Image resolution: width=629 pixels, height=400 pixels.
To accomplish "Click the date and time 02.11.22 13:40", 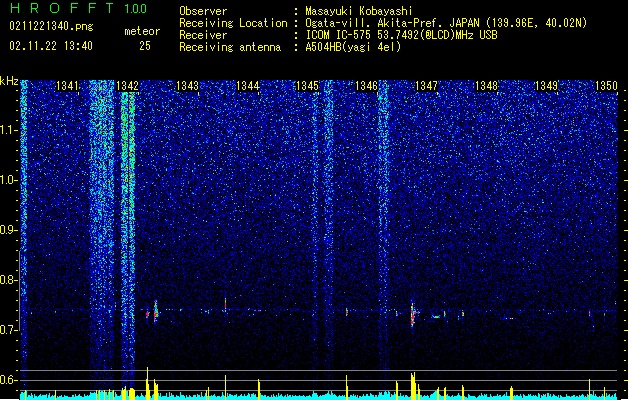I will 51,46.
